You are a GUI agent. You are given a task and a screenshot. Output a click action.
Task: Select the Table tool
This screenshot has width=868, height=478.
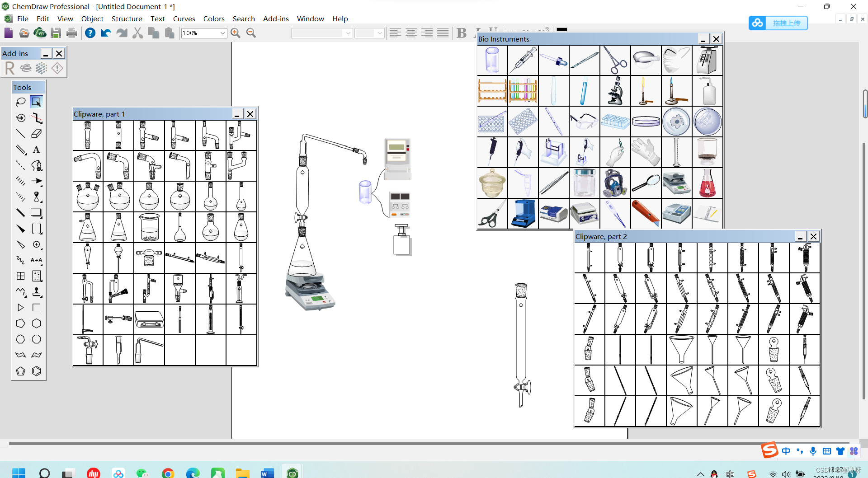point(20,276)
